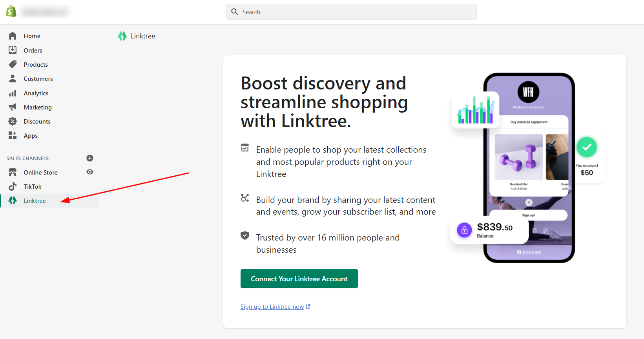Click the green bar chart card graphic
Screen dimensions: 644x339
point(476,110)
